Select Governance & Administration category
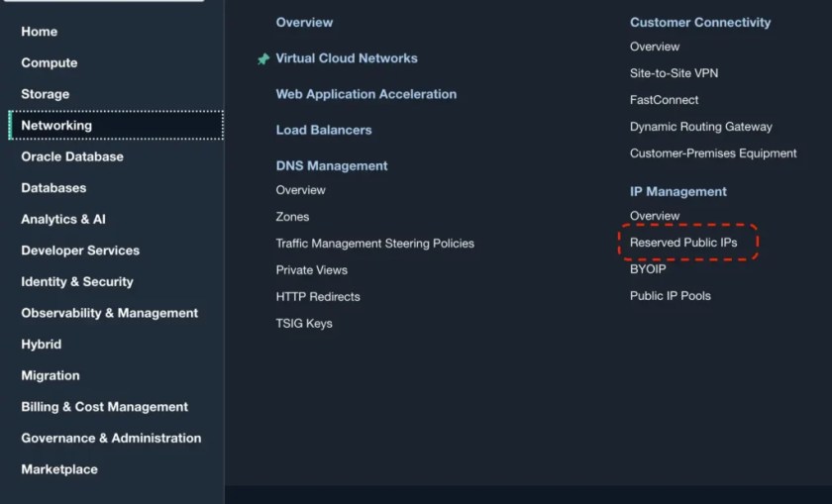 (111, 439)
